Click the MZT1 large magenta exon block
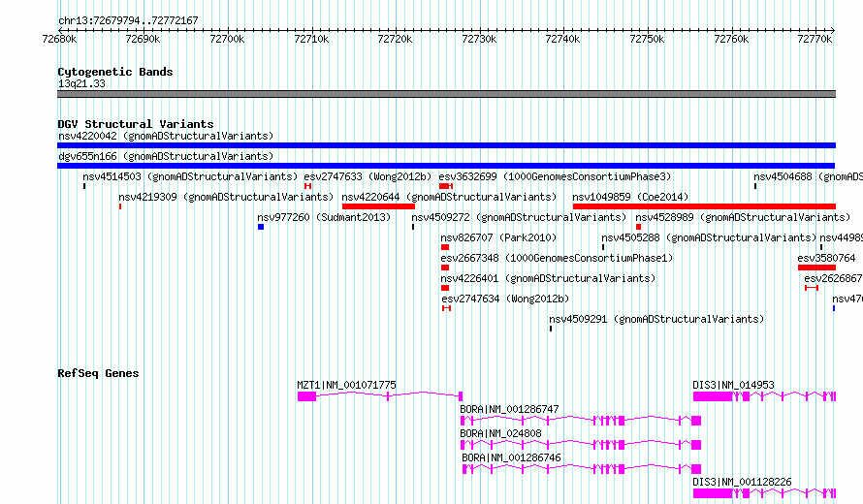The width and height of the screenshot is (863, 504). tap(307, 396)
